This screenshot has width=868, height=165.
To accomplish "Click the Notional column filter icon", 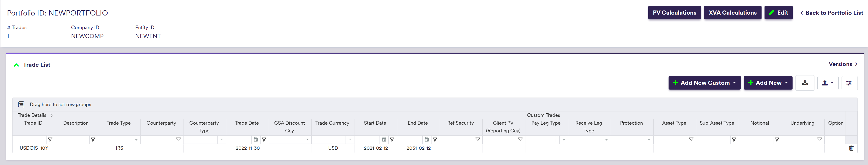I will tap(776, 139).
